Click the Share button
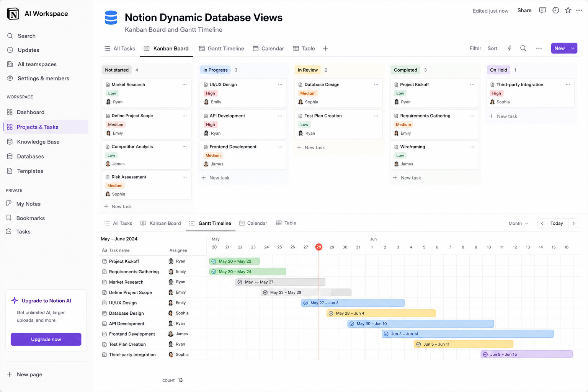This screenshot has height=392, width=588. point(524,10)
